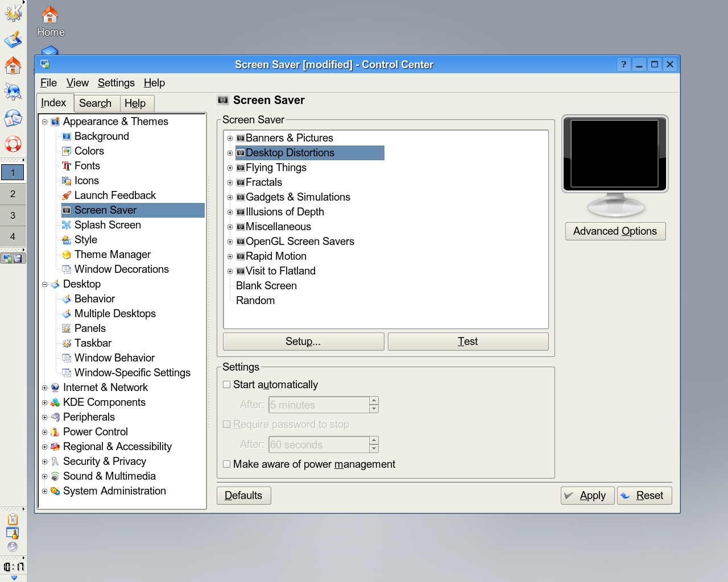
Task: Select Rapid Motion in the screen saver list
Action: tap(276, 256)
